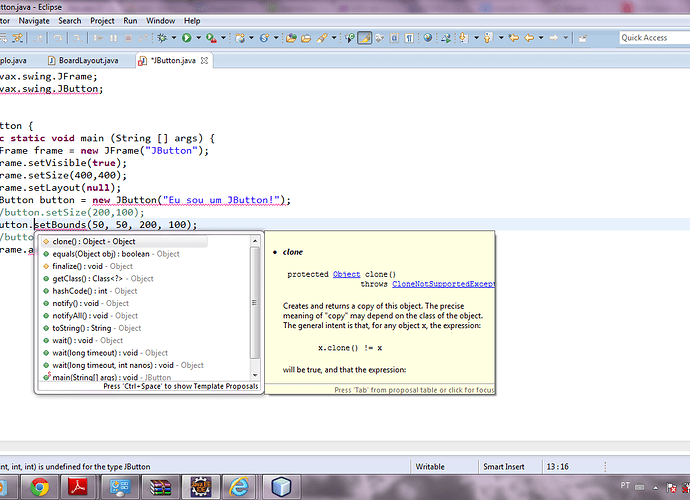Open WinRAR from the taskbar
Screen dimensions: 690x500
tap(160, 487)
